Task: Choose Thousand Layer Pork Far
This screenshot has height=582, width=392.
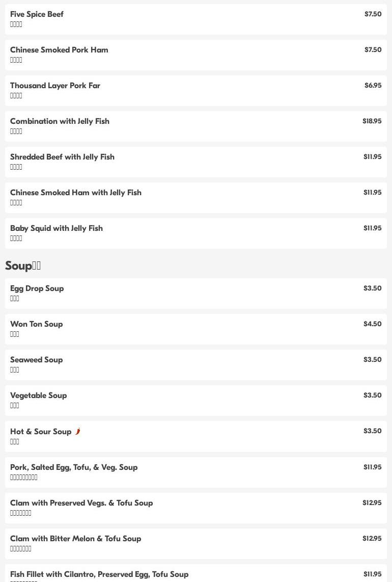Action: coord(196,91)
